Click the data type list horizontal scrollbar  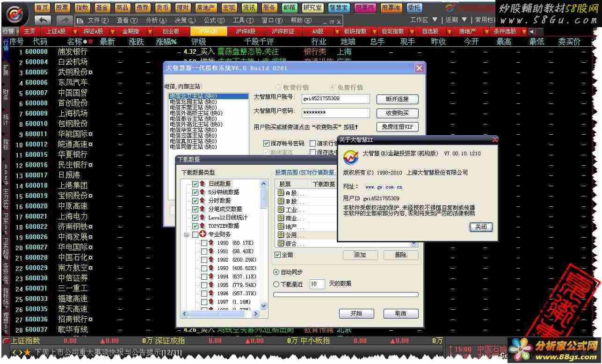(x=220, y=313)
